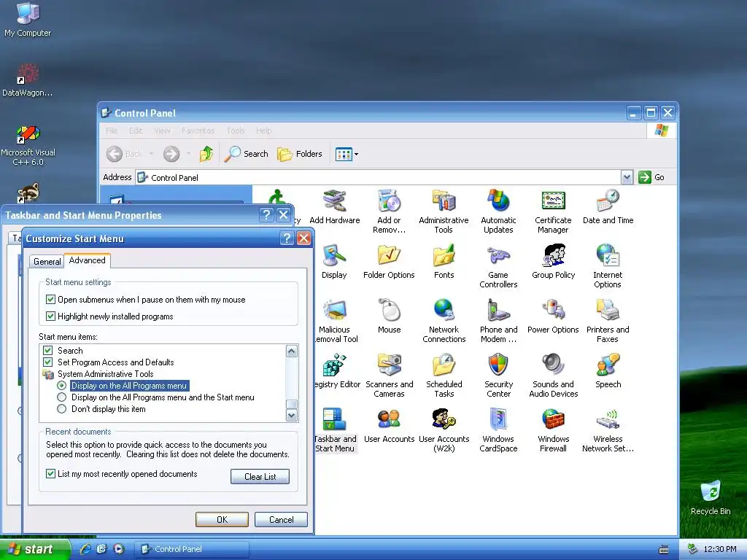Open Administrative Tools icon
The image size is (747, 560).
point(444,211)
